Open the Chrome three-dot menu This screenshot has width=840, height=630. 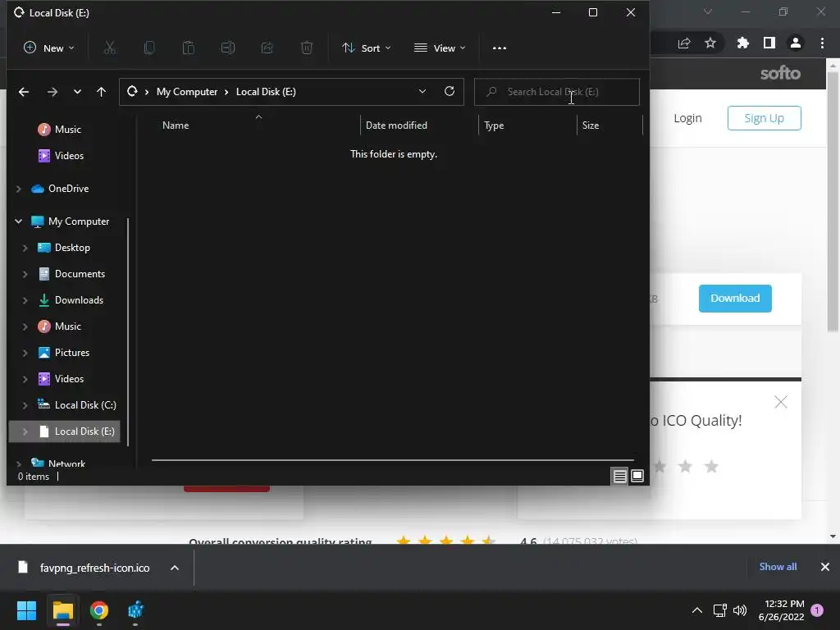[822, 43]
